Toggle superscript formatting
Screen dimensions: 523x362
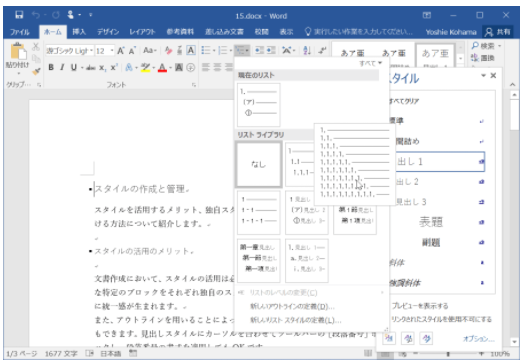coord(114,68)
